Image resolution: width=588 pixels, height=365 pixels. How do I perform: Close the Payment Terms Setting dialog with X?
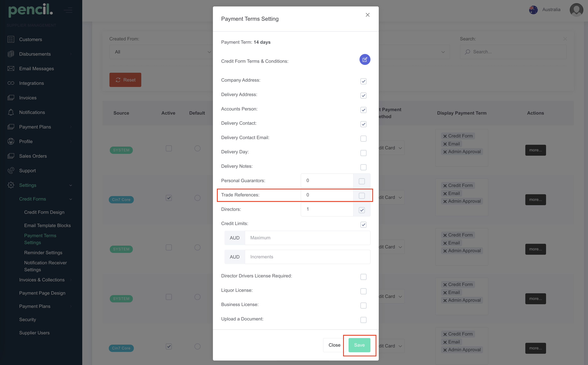(368, 15)
